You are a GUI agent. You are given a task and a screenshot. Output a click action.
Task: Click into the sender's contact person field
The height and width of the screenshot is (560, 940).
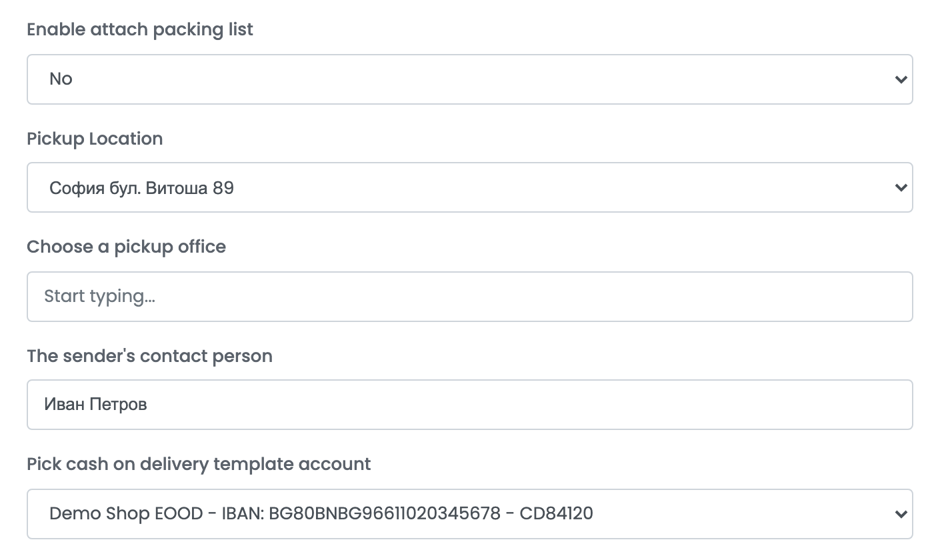[x=469, y=405]
